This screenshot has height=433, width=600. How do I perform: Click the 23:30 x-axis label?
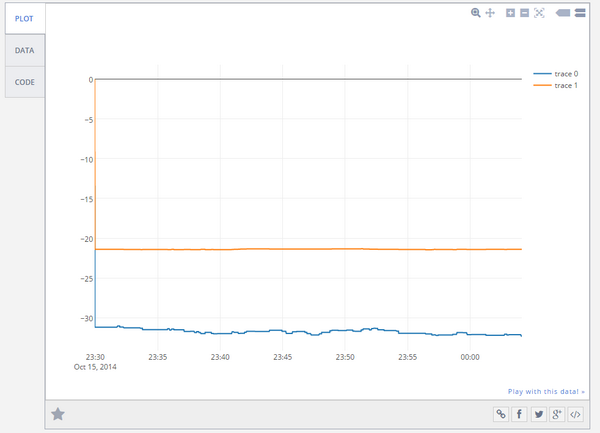point(95,357)
